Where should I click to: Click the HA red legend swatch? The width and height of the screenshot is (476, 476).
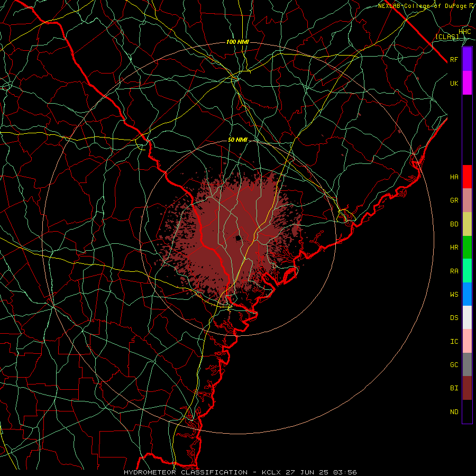pos(467,177)
